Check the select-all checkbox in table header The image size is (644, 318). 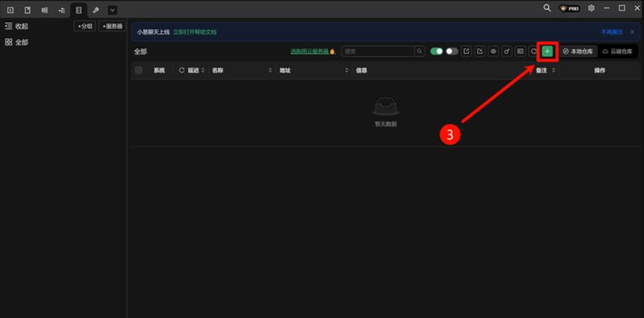[x=139, y=71]
